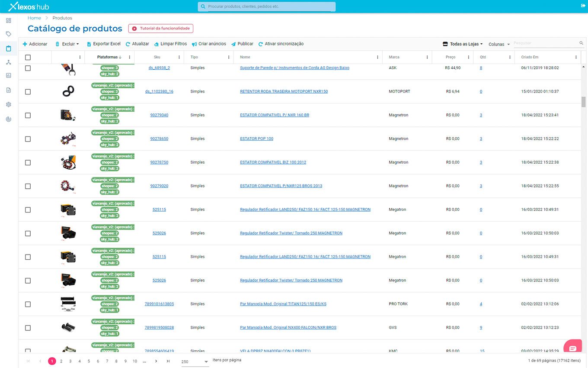Open the Marca column options menu
This screenshot has width=588, height=368.
[427, 57]
